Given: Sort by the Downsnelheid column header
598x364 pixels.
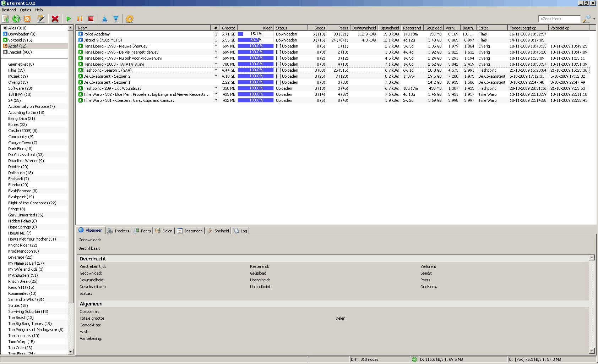Looking at the screenshot, I should (364, 28).
